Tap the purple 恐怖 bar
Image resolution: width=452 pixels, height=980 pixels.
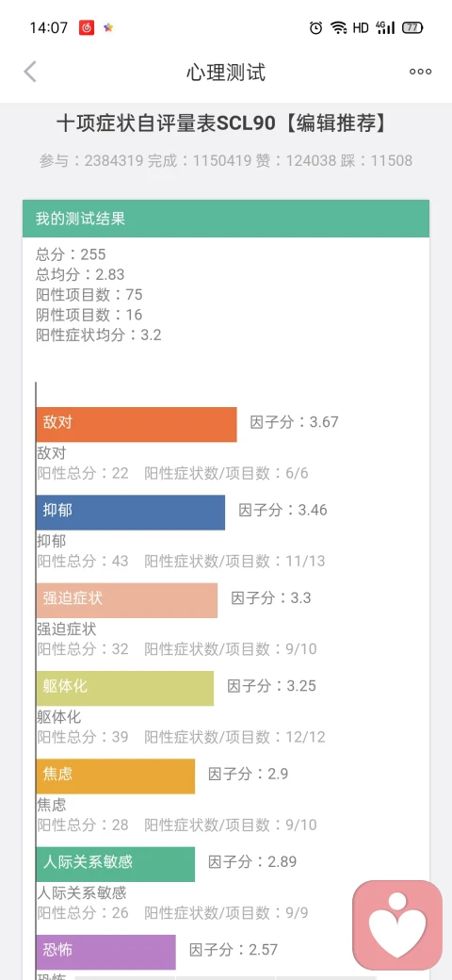106,952
